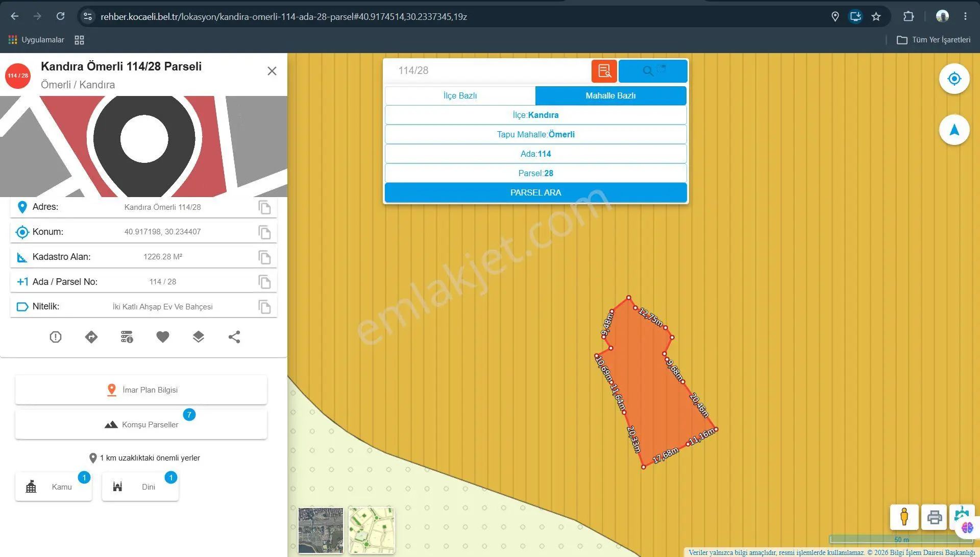The height and width of the screenshot is (557, 980).
Task: Show nearby Dini places
Action: [140, 487]
